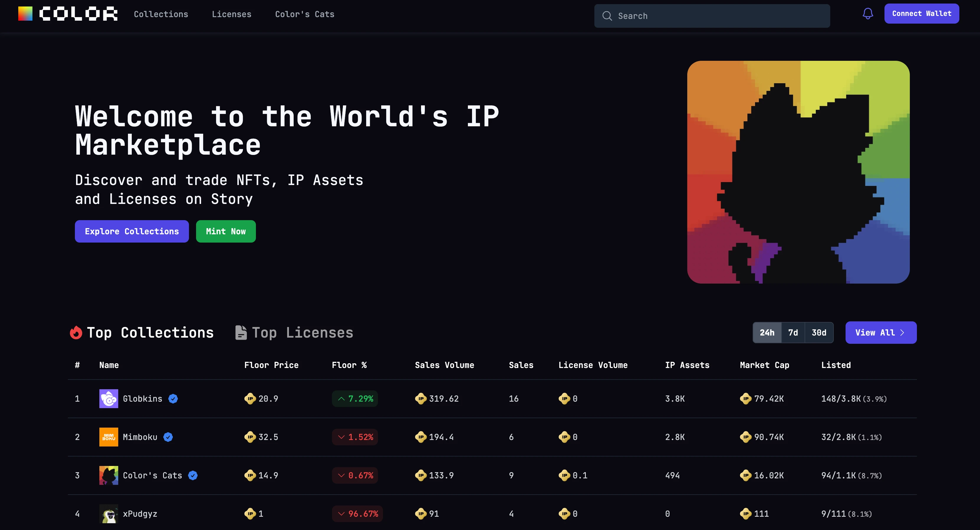This screenshot has height=530, width=980.
Task: Click the green Mint Now button
Action: 226,231
